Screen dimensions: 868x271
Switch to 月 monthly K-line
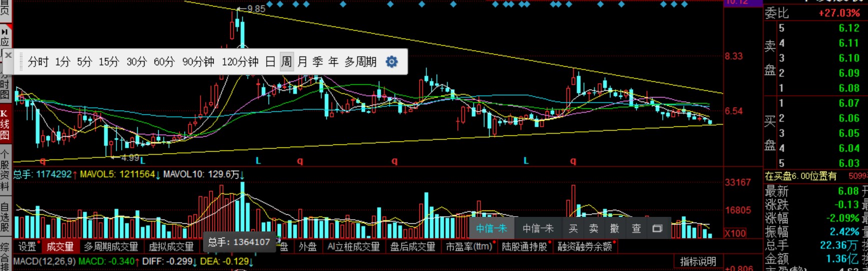(x=302, y=62)
